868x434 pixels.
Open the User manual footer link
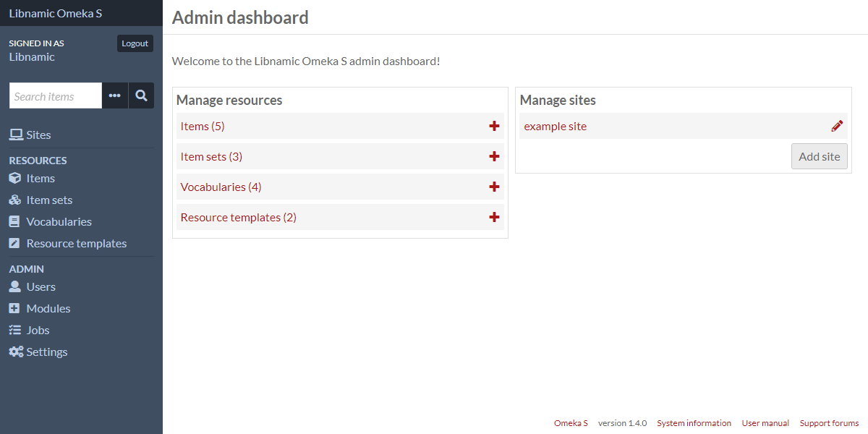[765, 423]
